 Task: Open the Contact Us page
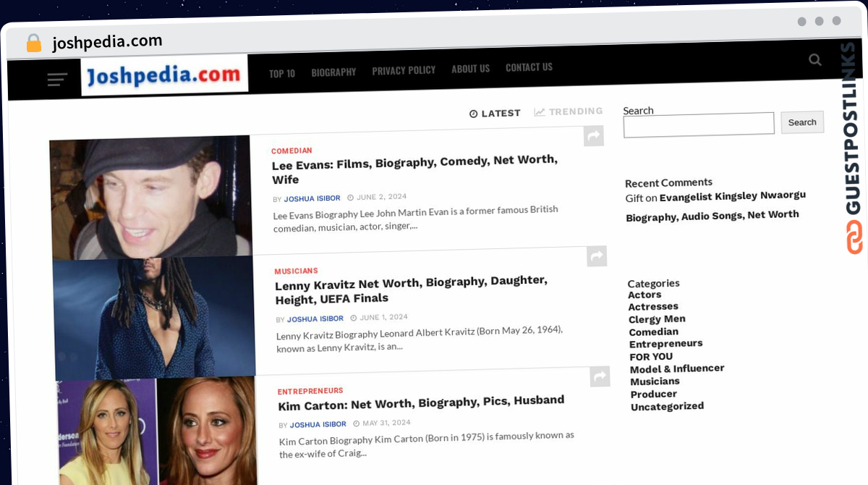529,67
